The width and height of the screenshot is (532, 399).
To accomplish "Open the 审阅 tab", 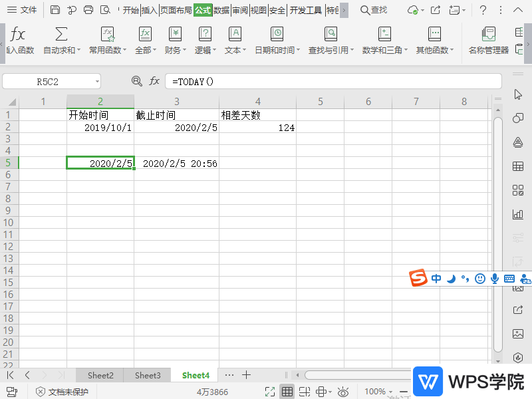I will (240, 10).
